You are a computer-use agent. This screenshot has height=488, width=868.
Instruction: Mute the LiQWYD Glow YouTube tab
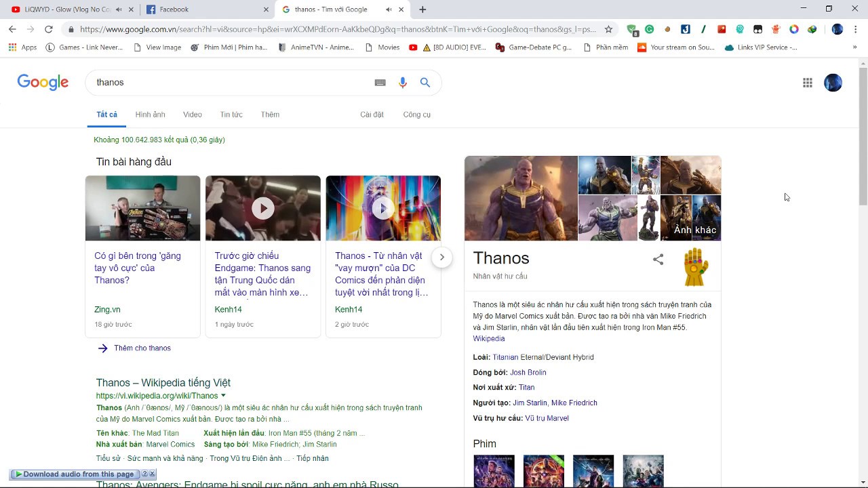pyautogui.click(x=119, y=9)
